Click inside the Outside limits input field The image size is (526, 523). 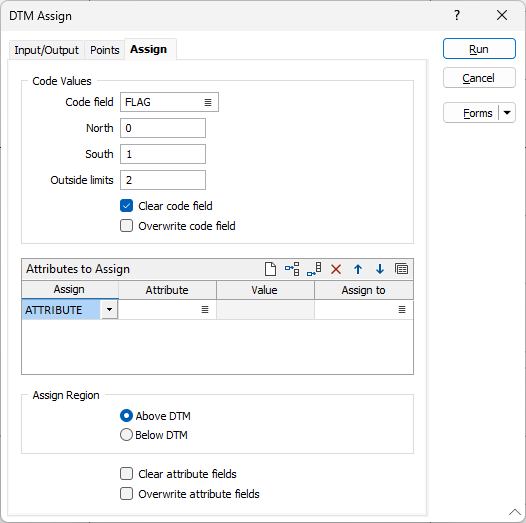(163, 180)
